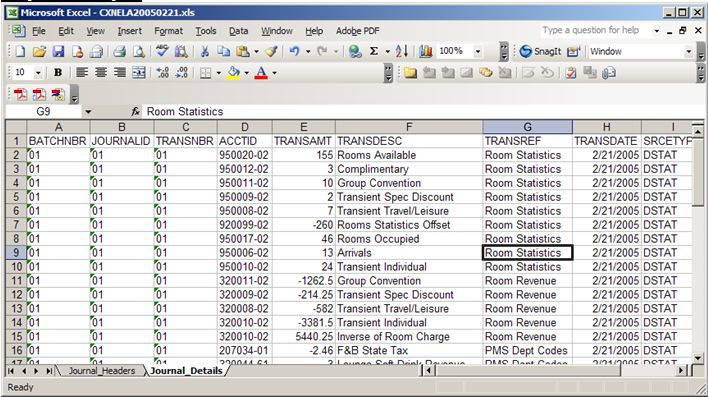Click Merge and Center icon

(139, 72)
